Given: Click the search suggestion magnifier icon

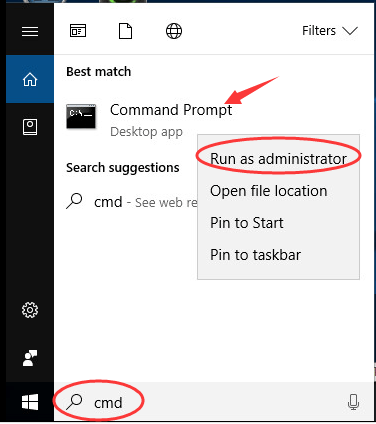Looking at the screenshot, I should click(74, 201).
